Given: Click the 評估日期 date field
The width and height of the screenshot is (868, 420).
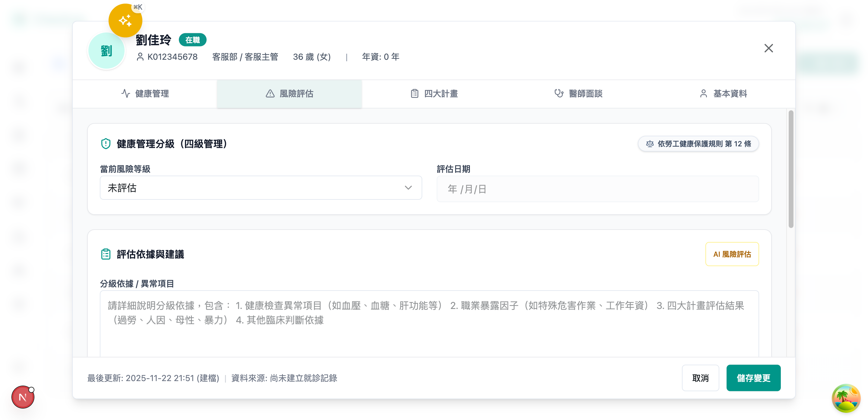Looking at the screenshot, I should (x=598, y=189).
